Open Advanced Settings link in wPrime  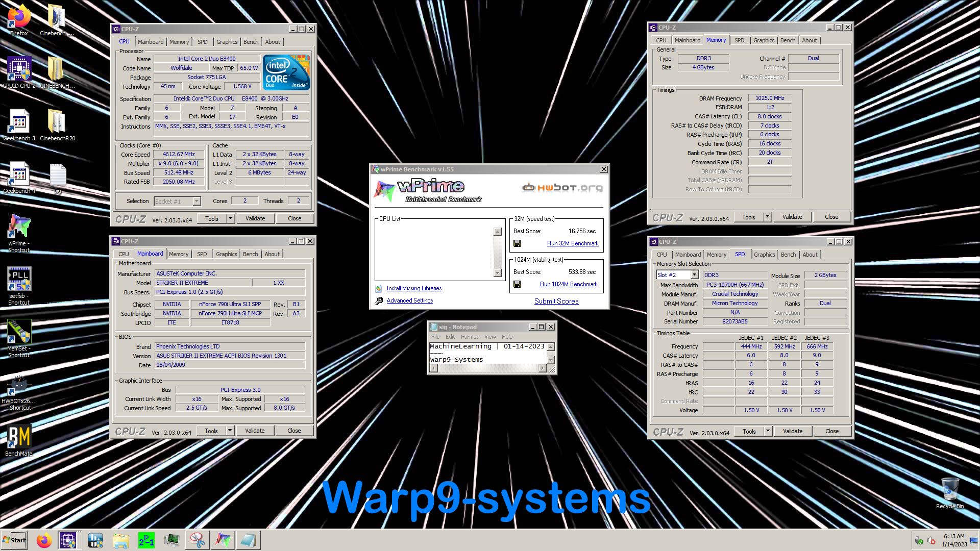click(x=409, y=300)
